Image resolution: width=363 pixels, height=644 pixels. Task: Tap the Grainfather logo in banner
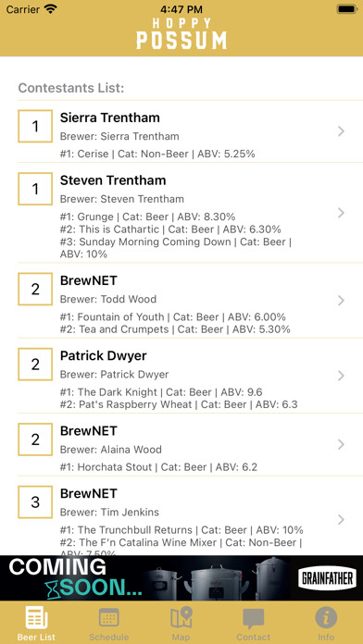[x=326, y=578]
